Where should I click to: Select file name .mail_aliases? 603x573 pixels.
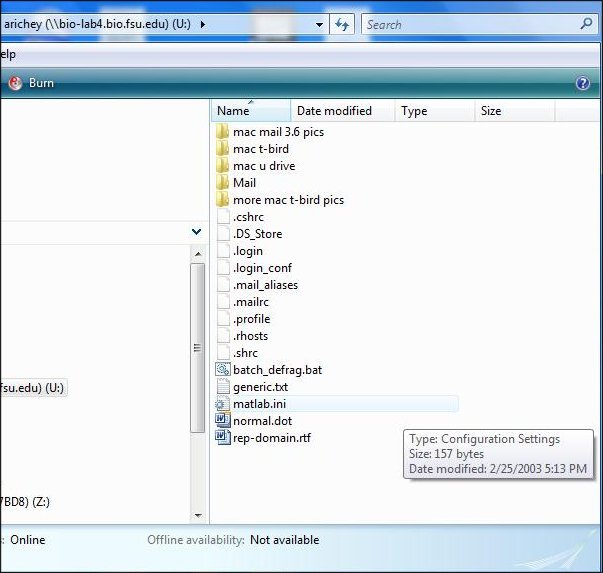[x=265, y=285]
